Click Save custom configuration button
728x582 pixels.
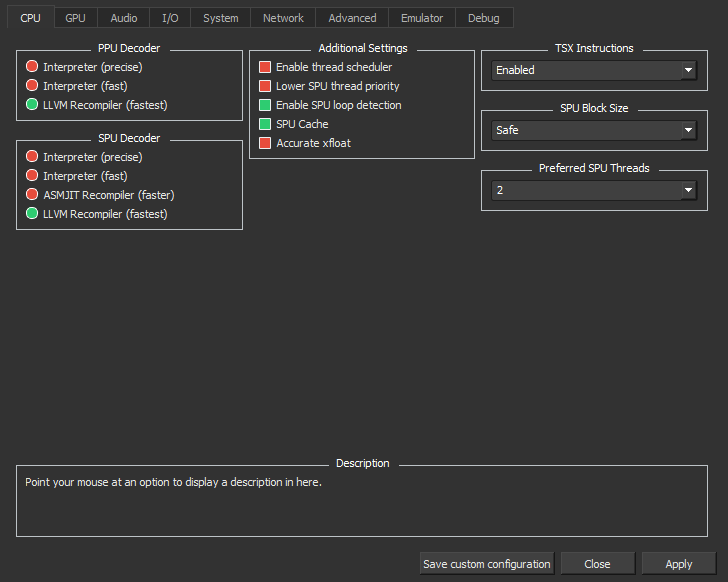click(487, 564)
